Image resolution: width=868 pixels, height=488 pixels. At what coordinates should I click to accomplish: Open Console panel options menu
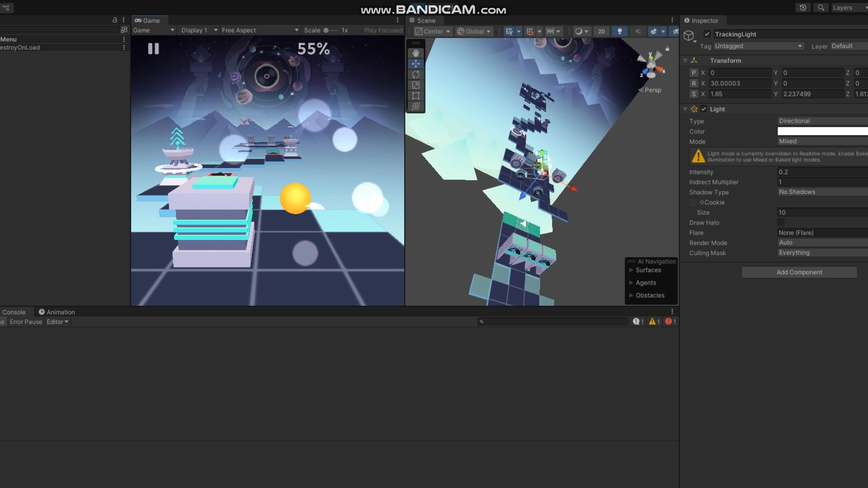point(672,312)
